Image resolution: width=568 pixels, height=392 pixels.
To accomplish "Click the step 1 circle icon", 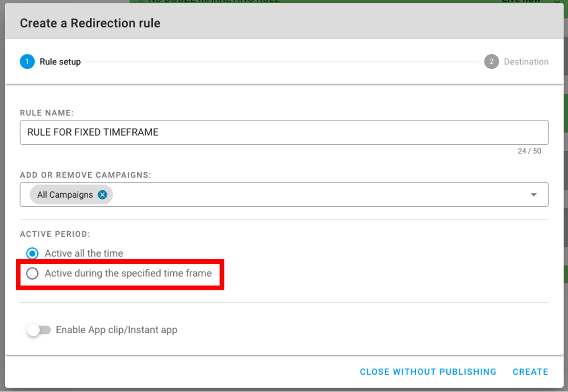I will [x=27, y=62].
